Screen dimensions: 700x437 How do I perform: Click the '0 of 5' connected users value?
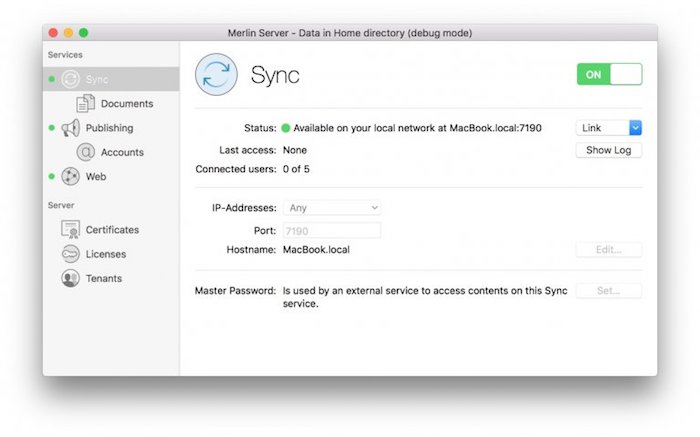(296, 169)
